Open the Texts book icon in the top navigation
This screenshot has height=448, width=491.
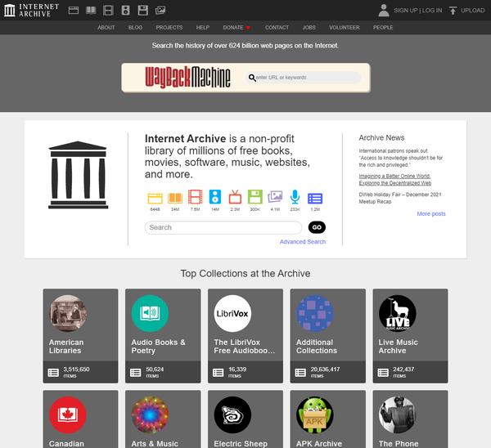click(x=91, y=11)
